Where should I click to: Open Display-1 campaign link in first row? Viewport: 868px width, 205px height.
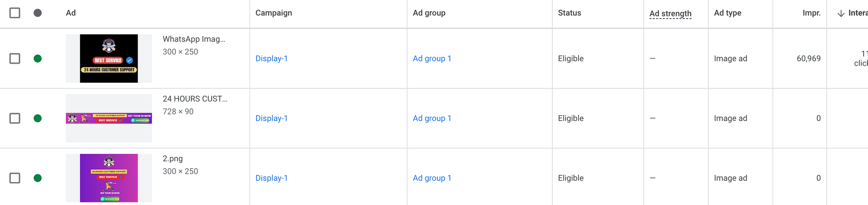point(272,59)
